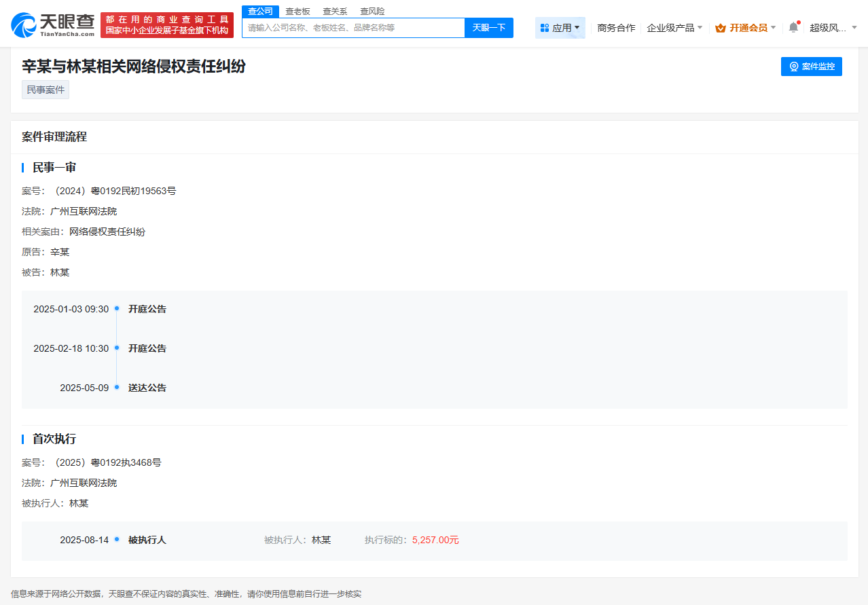Screen dimensions: 868x605
Task: Click the 天眼一下 search button
Action: click(x=488, y=27)
